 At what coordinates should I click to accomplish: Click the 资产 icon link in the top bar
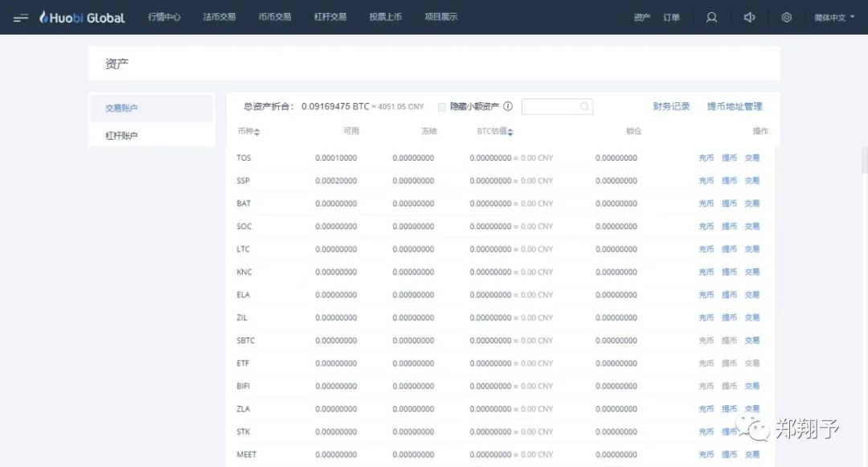pyautogui.click(x=641, y=17)
